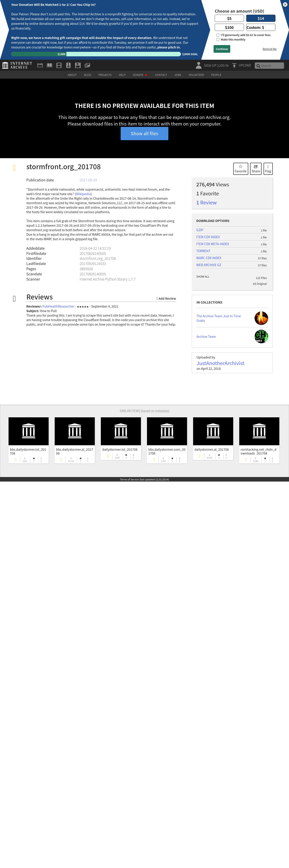Open the Audio speaker icon
The width and height of the screenshot is (289, 868).
pyautogui.click(x=68, y=65)
